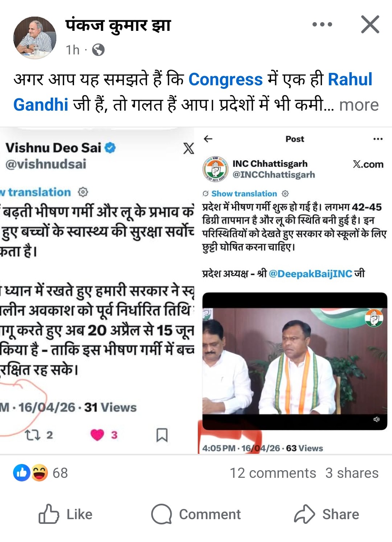Open the INC Chhattisgarh tweet image
392x542 pixels.
point(294,291)
